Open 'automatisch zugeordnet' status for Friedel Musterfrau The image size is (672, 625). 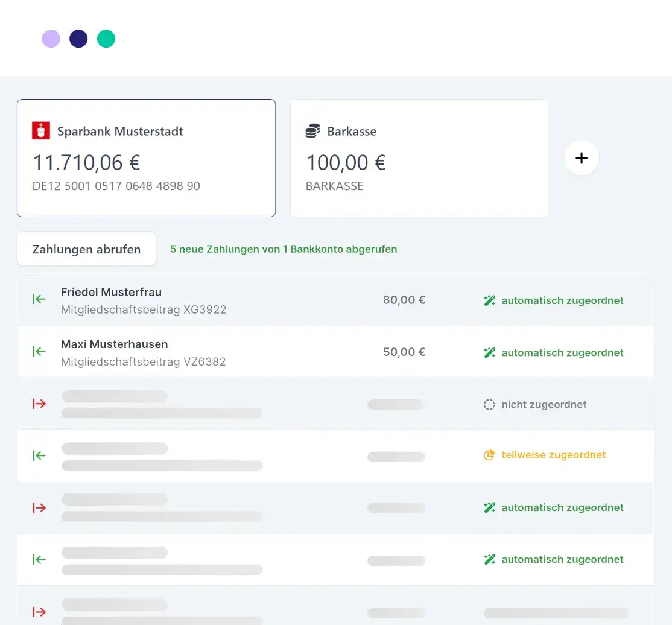coord(562,300)
